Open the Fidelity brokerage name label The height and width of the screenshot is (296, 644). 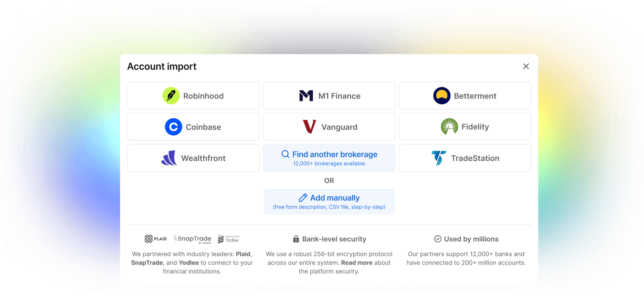[x=475, y=127]
